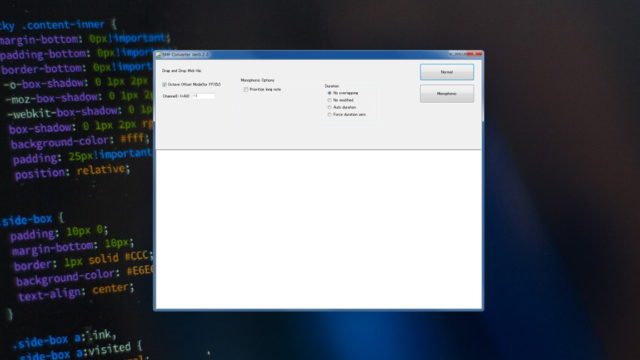Click the Octave Offset Mode label text
The height and width of the screenshot is (360, 640).
tap(194, 84)
